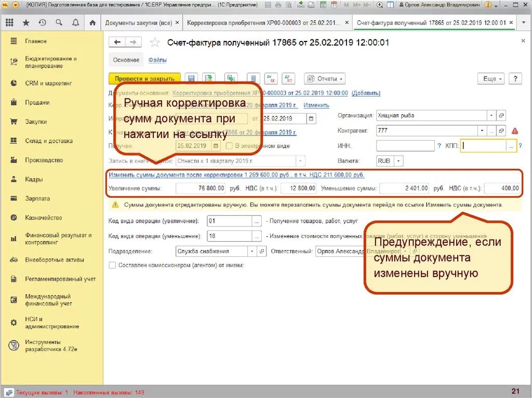This screenshot has width=532, height=398.
Task: Open calculator icon in title bar
Action: (x=323, y=5)
